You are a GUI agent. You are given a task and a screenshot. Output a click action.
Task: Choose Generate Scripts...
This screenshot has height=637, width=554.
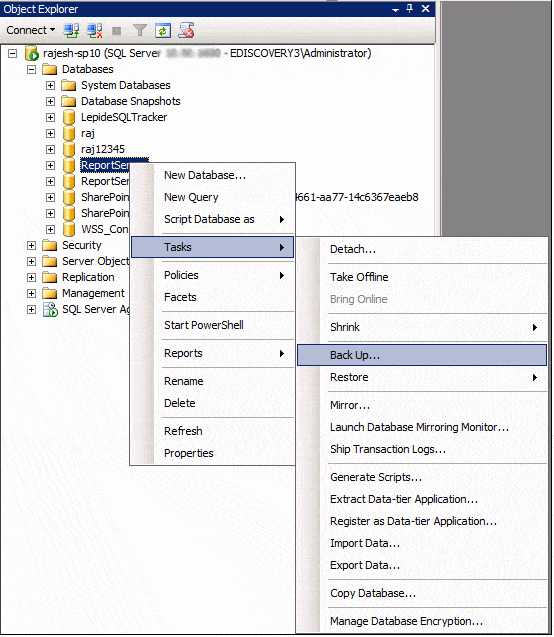coord(422,477)
